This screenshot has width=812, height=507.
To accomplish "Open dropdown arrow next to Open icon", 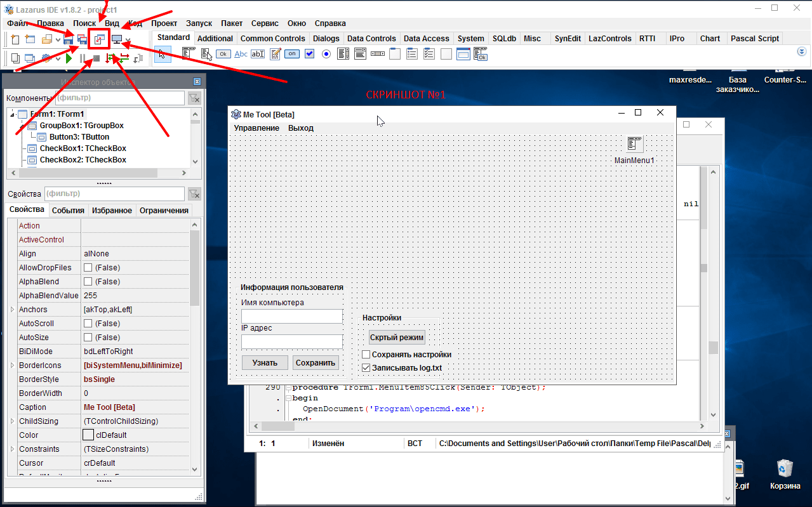I will [58, 40].
